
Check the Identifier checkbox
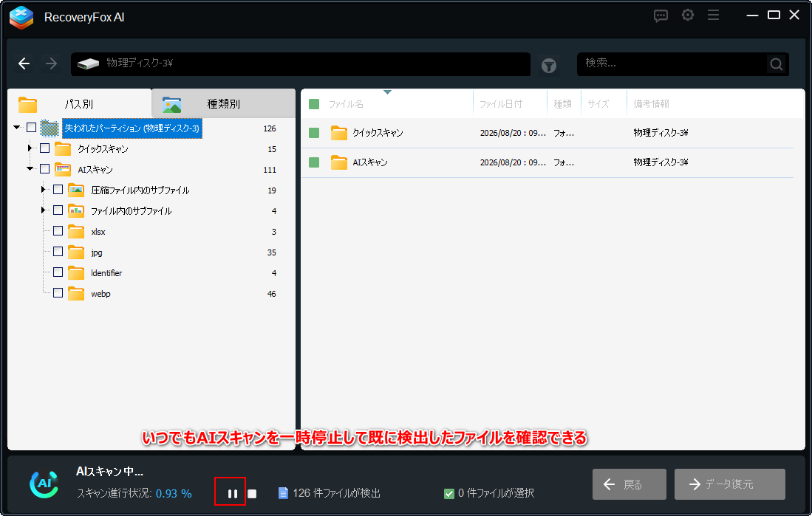[x=58, y=272]
